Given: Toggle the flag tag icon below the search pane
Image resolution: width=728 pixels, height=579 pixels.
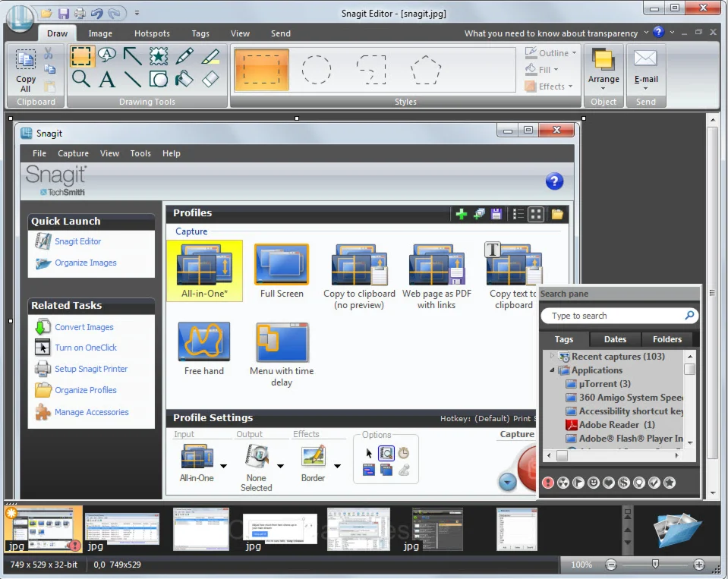Looking at the screenshot, I should coord(578,483).
